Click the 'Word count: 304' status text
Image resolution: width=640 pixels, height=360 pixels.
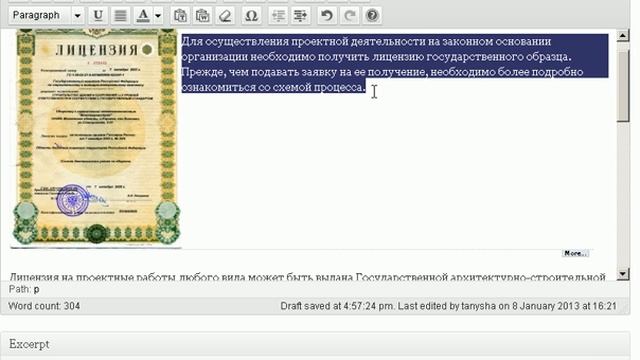[x=44, y=306]
